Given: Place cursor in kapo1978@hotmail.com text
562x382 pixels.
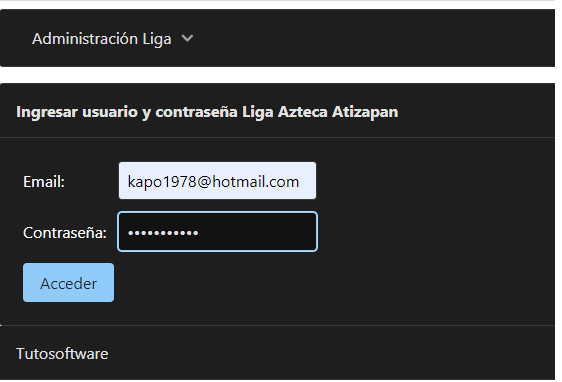Looking at the screenshot, I should pyautogui.click(x=213, y=182).
